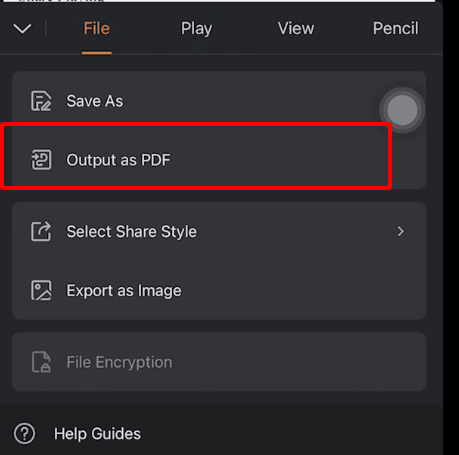This screenshot has height=455, width=459.
Task: Switch to the View tab
Action: (296, 28)
